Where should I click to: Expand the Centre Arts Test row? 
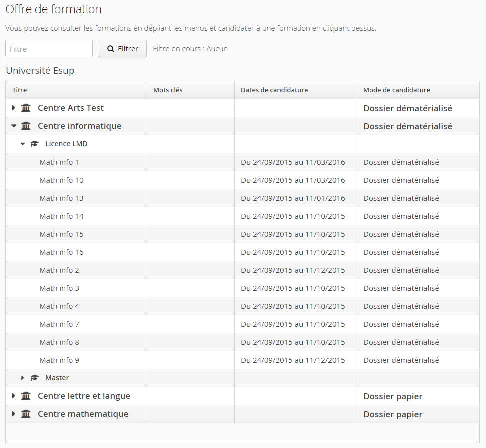point(14,108)
